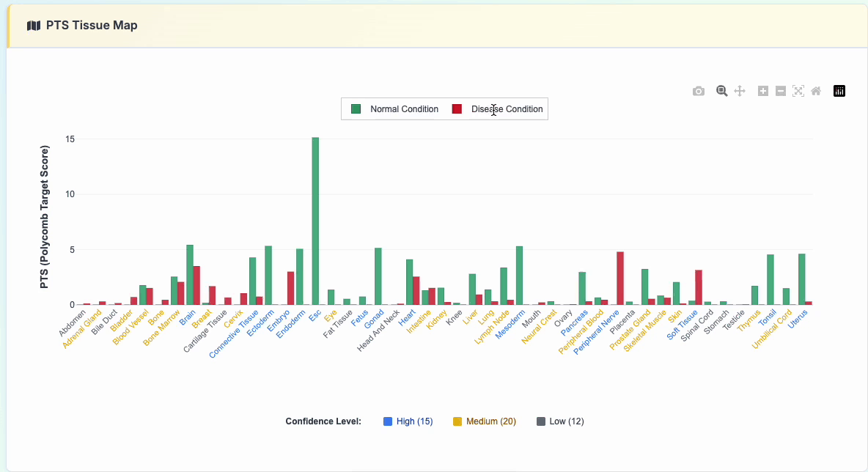Image resolution: width=868 pixels, height=472 pixels.
Task: Click the green Normal Condition legend swatch
Action: pyautogui.click(x=356, y=109)
